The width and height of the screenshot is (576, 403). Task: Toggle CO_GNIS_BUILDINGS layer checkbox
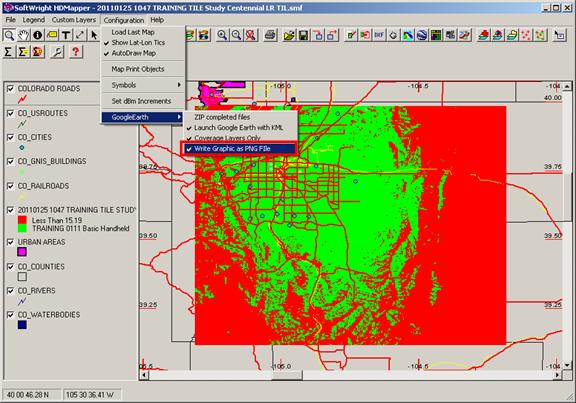[x=11, y=161]
